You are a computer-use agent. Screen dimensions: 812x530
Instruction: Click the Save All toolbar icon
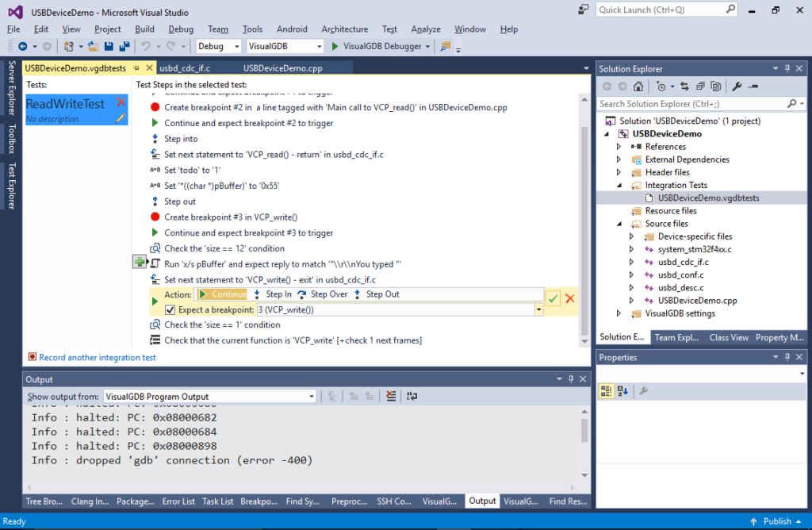click(124, 46)
